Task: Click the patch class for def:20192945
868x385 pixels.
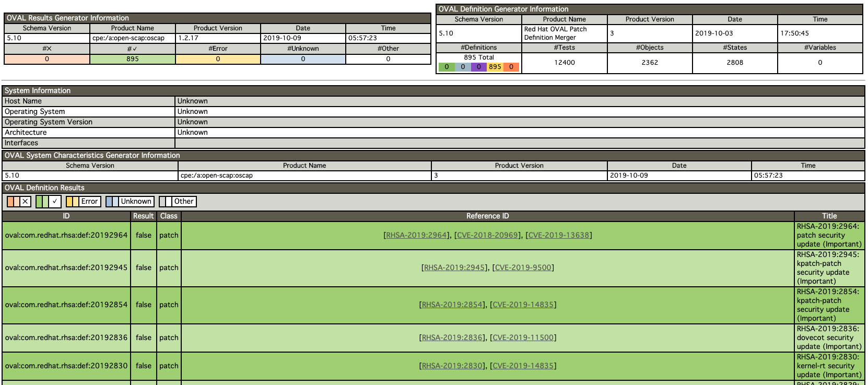Action: click(x=169, y=267)
